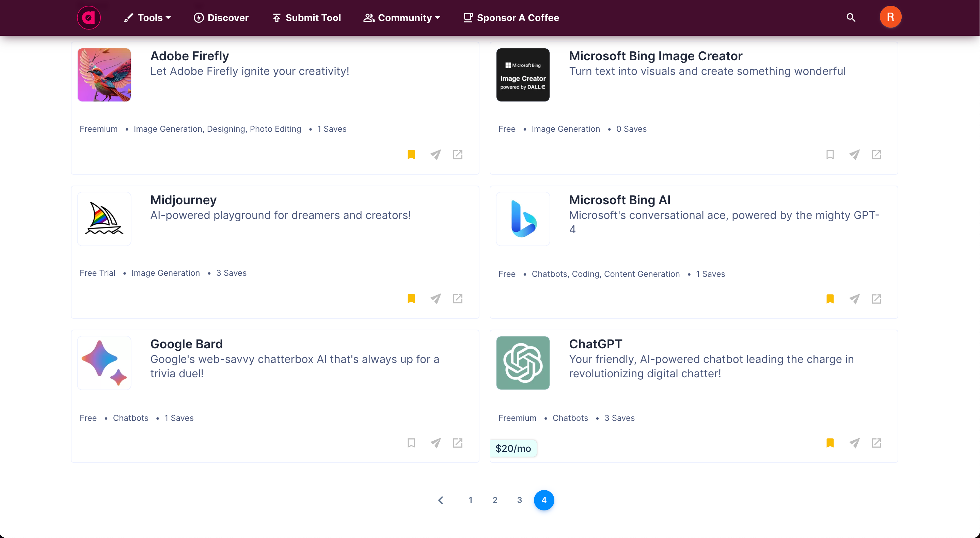Screen dimensions: 980x538
Task: Open Adobe Firefly external link icon
Action: click(457, 155)
